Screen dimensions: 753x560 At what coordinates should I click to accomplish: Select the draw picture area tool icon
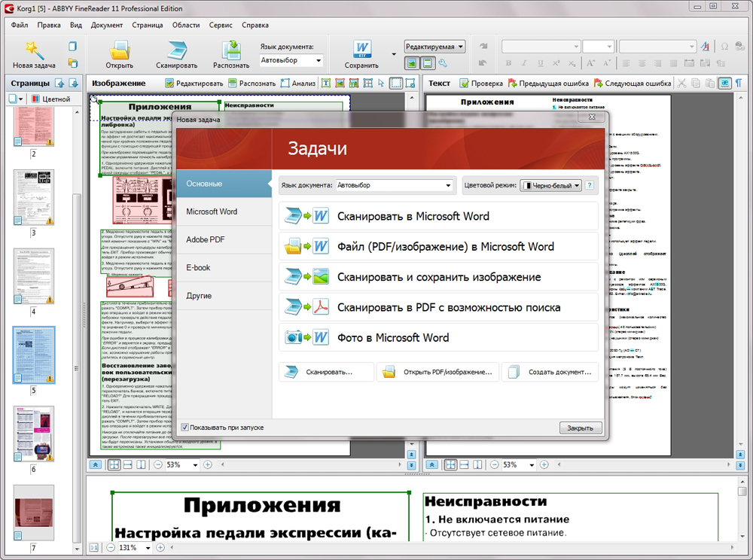pyautogui.click(x=340, y=84)
